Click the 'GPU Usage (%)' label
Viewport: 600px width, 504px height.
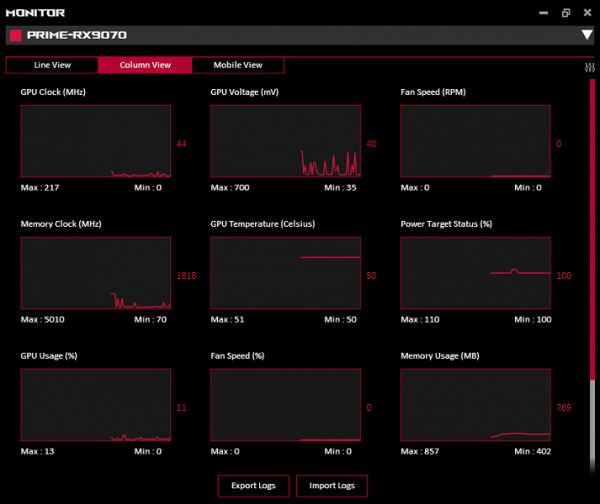click(49, 356)
